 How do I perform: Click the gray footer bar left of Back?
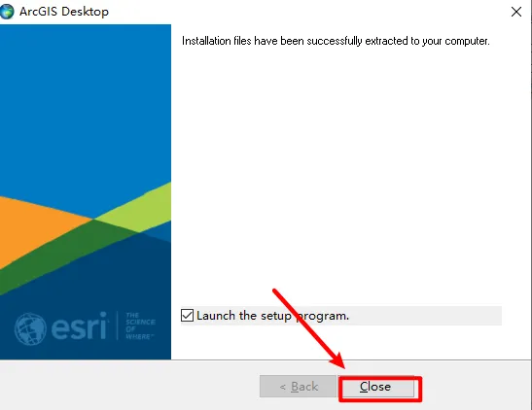pyautogui.click(x=129, y=387)
